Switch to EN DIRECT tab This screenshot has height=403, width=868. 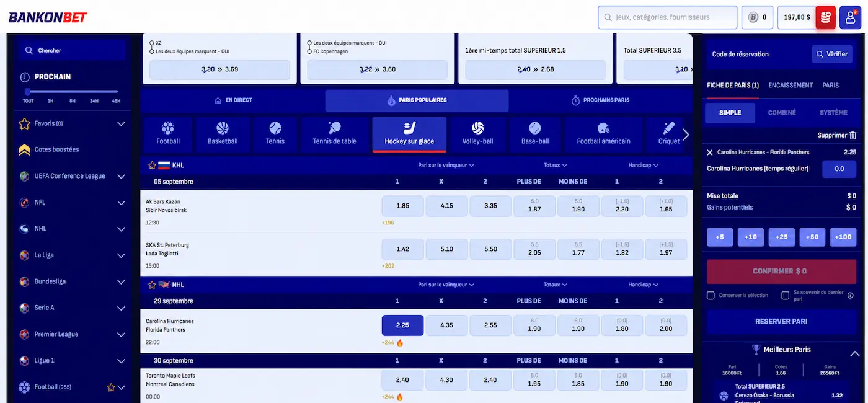coord(233,100)
